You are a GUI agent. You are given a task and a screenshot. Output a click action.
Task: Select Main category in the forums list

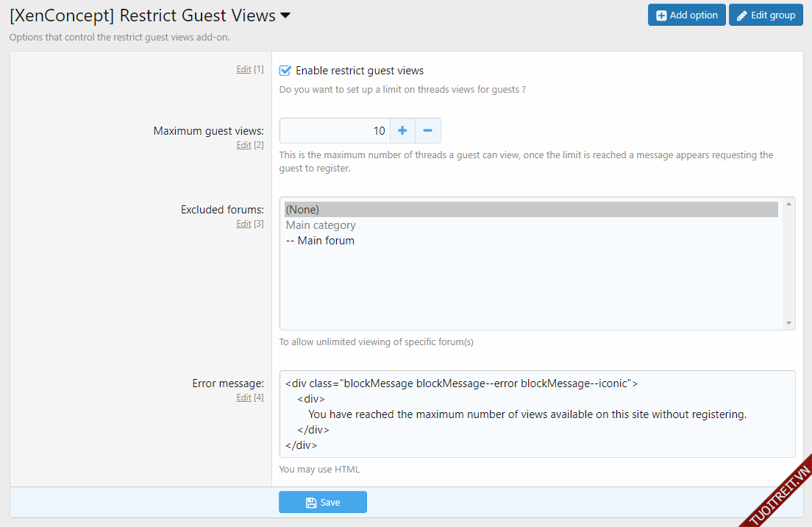(x=321, y=225)
